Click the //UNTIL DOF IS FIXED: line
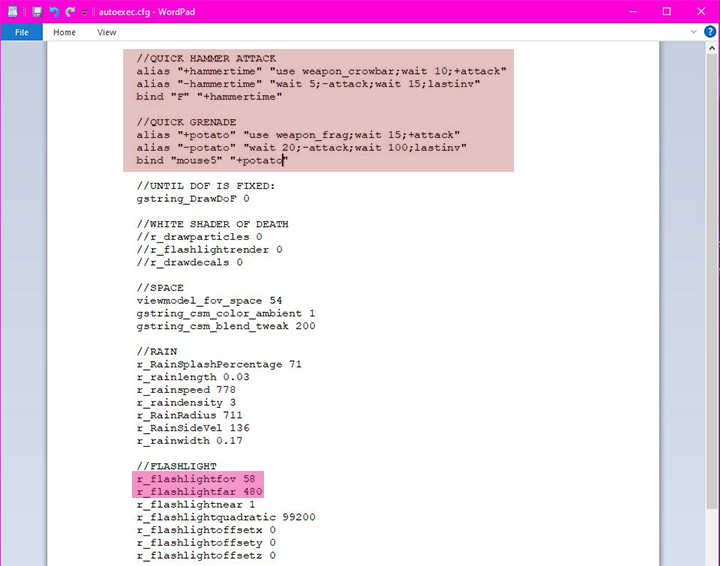This screenshot has width=720, height=566. coord(206,185)
